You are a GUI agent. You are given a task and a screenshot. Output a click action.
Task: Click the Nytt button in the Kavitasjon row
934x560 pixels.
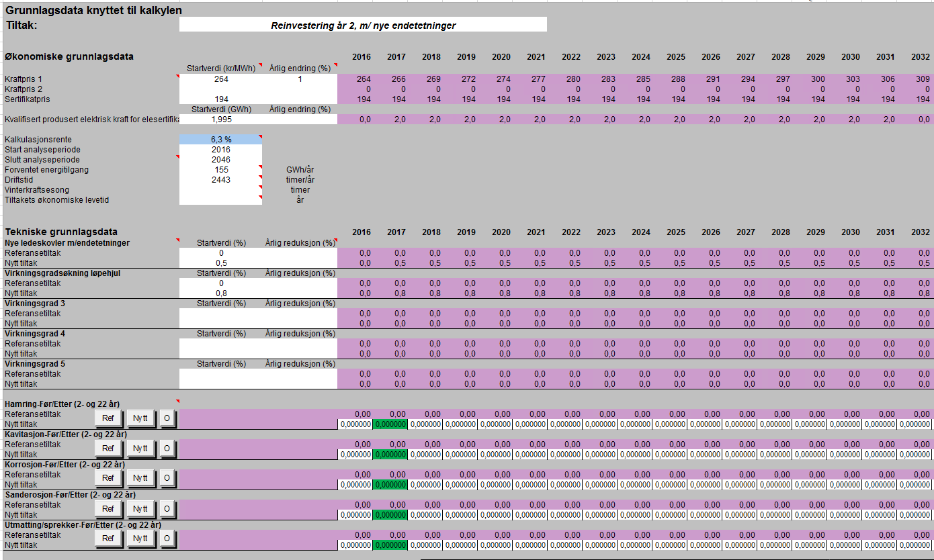coord(140,448)
